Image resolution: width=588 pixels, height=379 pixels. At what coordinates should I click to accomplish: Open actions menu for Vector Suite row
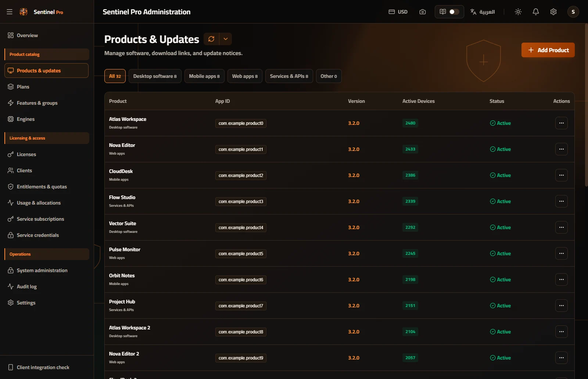[562, 227]
